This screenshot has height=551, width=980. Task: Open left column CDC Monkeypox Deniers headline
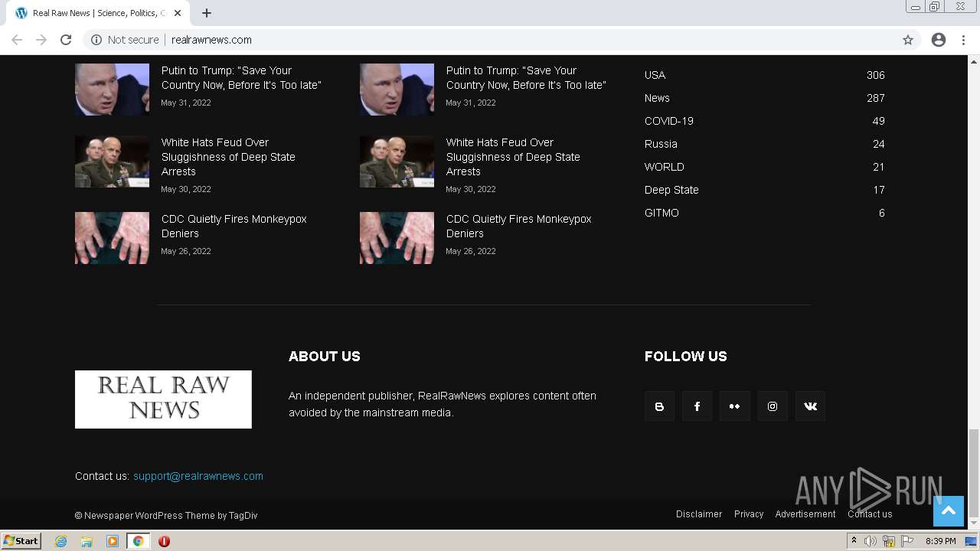tap(234, 226)
